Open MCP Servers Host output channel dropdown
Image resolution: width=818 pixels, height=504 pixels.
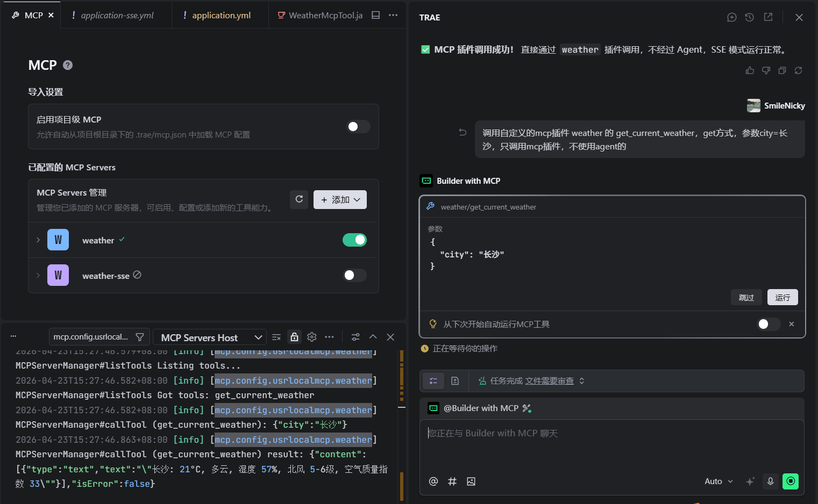point(210,337)
